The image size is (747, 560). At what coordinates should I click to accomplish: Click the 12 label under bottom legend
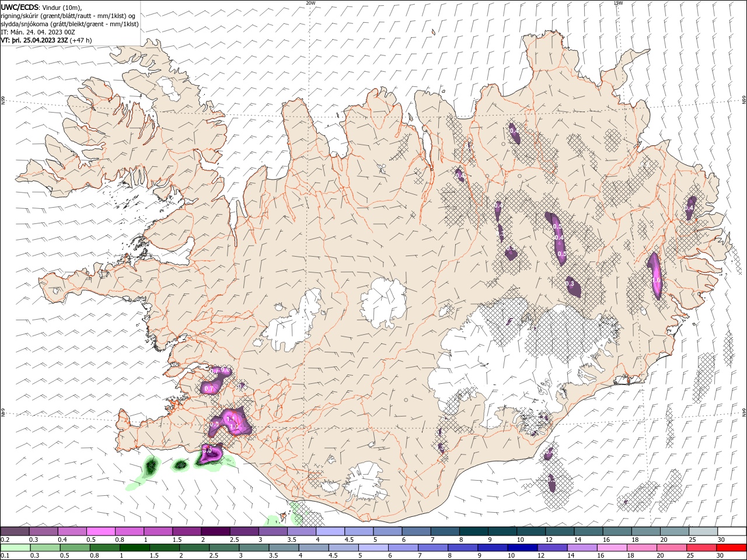click(x=541, y=556)
